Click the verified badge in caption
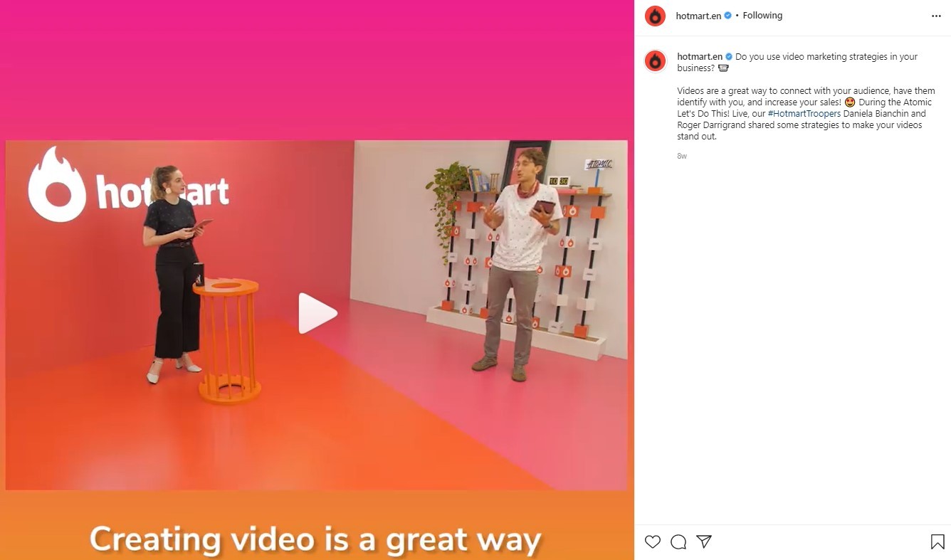Viewport: 951px width, 560px height. (729, 57)
